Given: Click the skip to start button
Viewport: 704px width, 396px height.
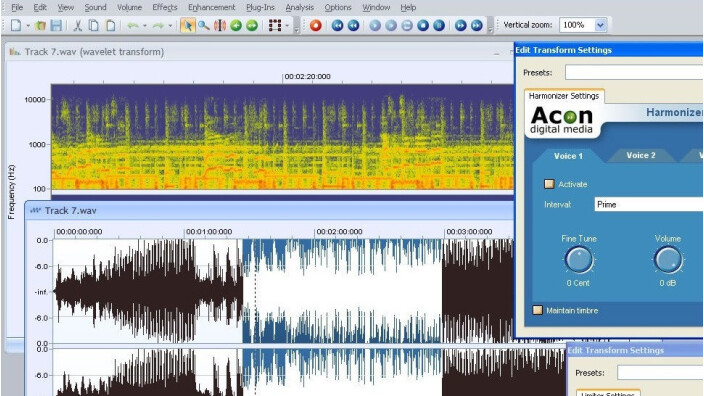Looking at the screenshot, I should (337, 26).
